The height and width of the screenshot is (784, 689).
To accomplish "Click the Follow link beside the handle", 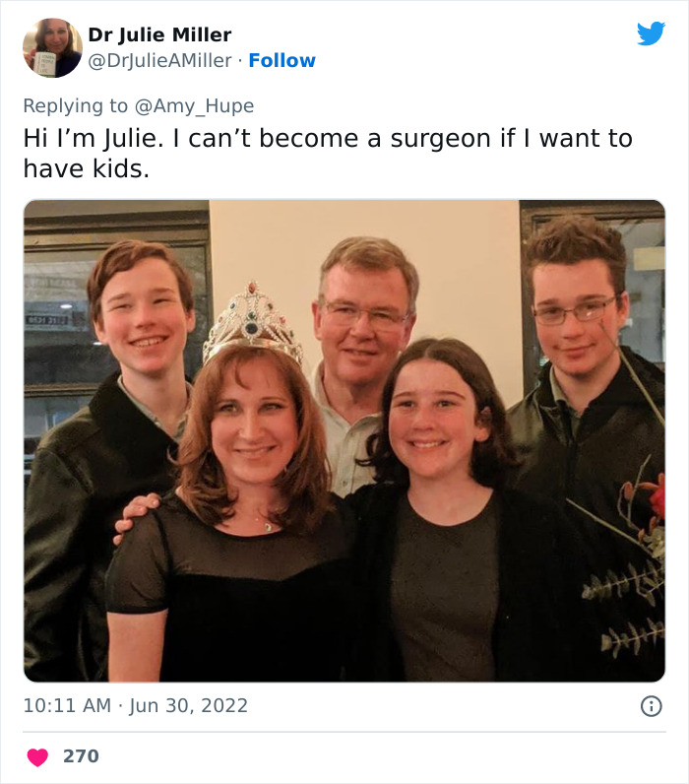I will 282,61.
